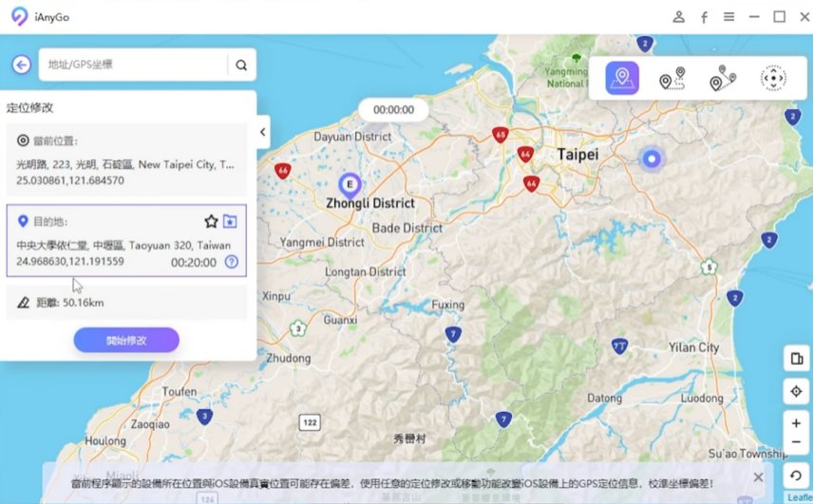
Task: Click the 地址/GPS坐標 search field
Action: (x=133, y=65)
